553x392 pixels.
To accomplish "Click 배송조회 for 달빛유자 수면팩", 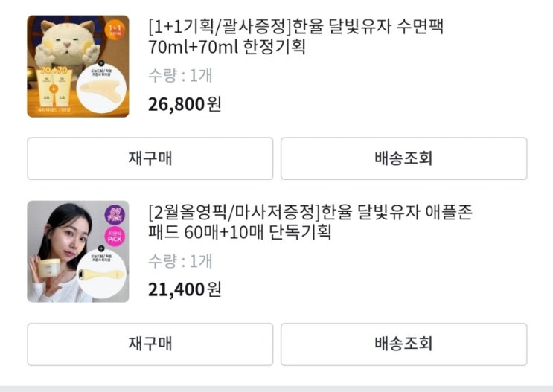I will coord(403,158).
